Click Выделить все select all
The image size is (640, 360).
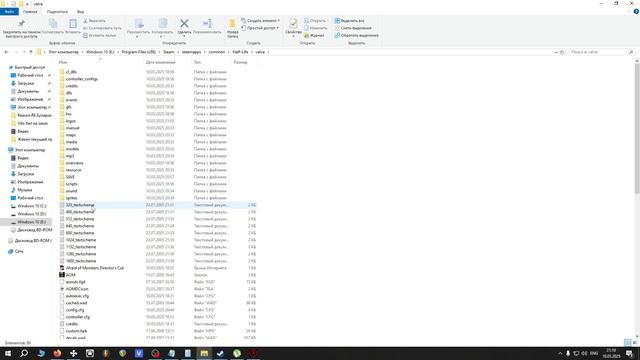point(349,21)
